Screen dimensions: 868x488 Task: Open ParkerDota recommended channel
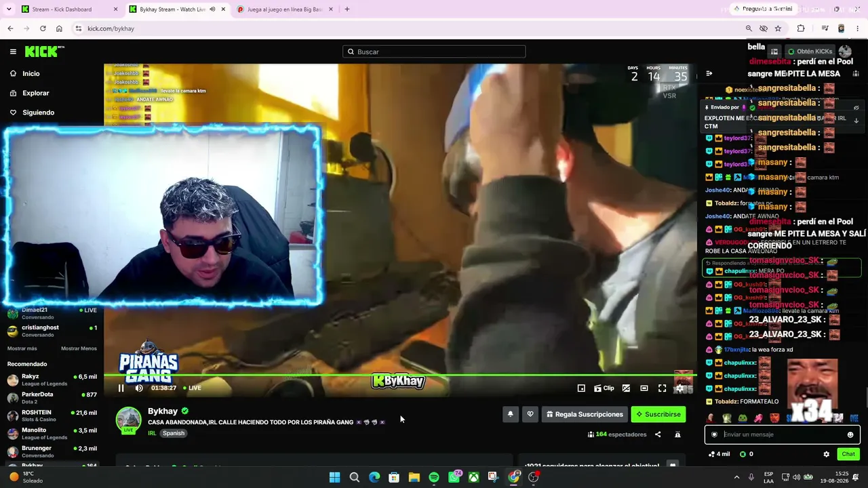coord(52,398)
